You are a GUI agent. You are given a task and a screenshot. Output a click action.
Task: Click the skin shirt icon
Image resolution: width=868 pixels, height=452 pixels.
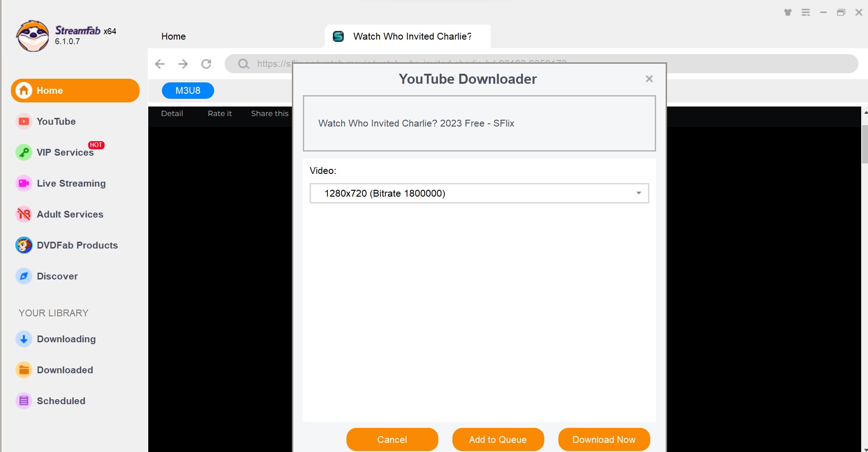pos(788,12)
